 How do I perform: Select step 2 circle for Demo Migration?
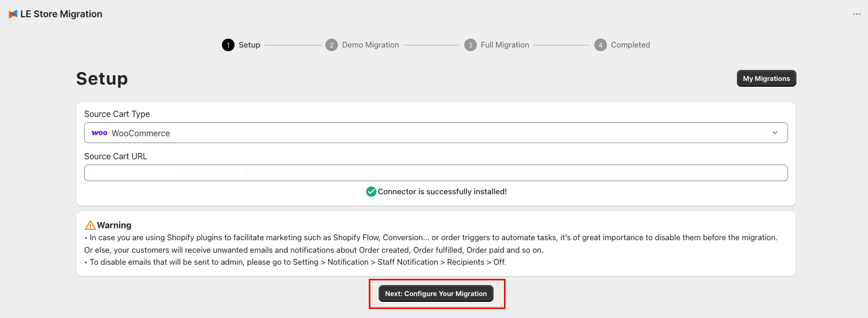[332, 45]
